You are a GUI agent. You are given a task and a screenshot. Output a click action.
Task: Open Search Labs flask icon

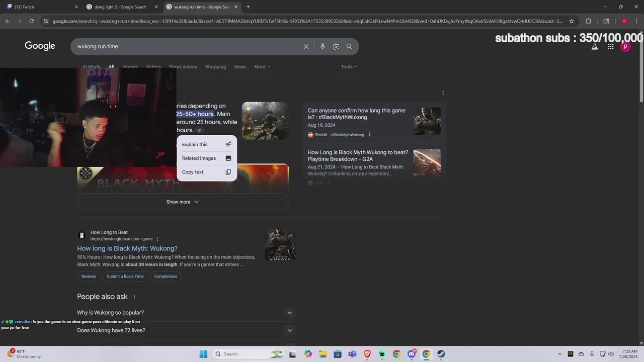point(594,46)
